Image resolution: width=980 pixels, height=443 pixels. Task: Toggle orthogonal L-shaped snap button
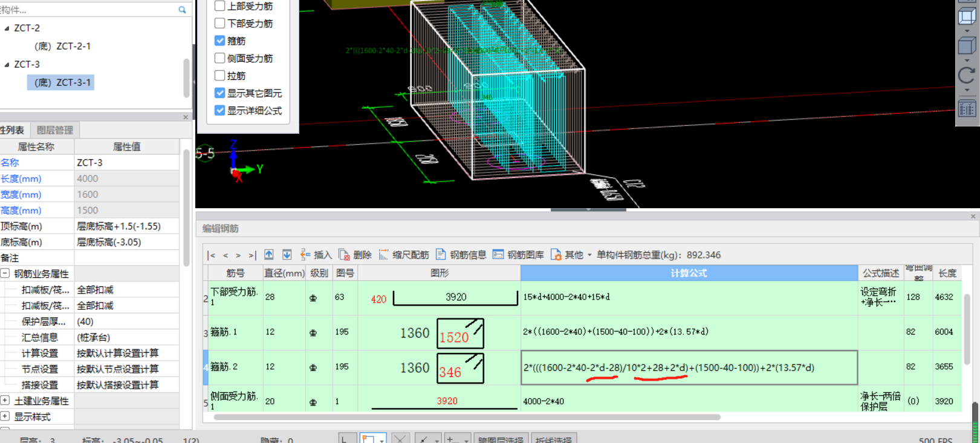tap(347, 439)
